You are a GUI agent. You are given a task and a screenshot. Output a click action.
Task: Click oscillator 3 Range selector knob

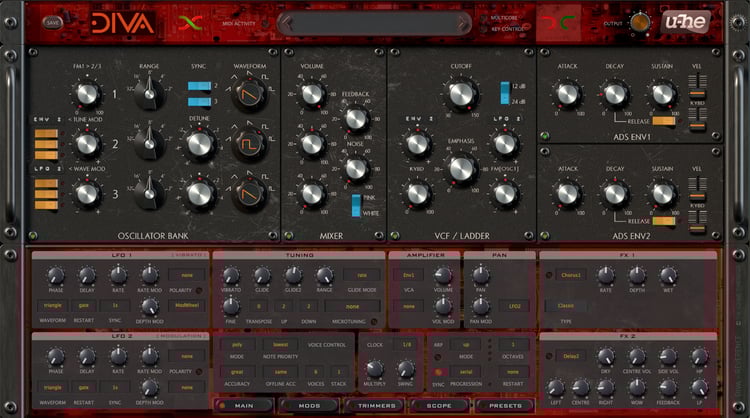coord(150,193)
